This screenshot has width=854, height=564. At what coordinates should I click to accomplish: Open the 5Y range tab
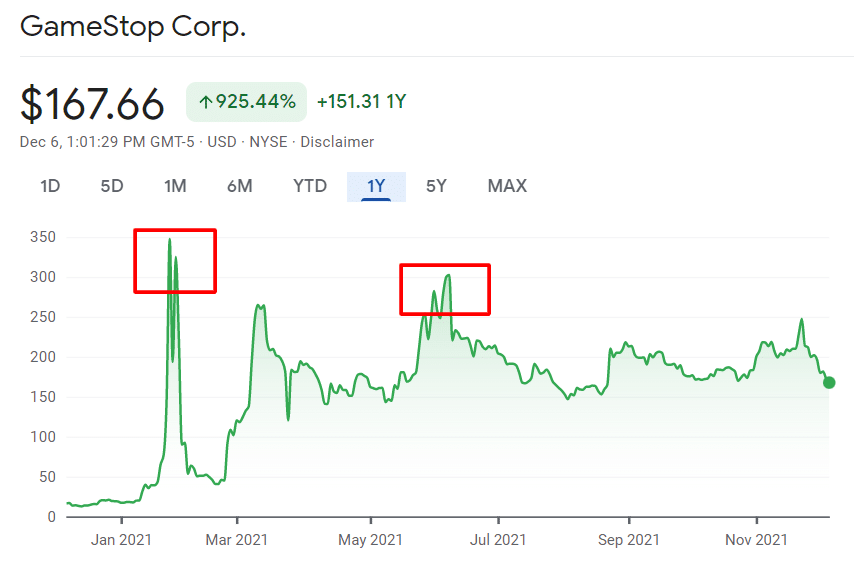436,186
